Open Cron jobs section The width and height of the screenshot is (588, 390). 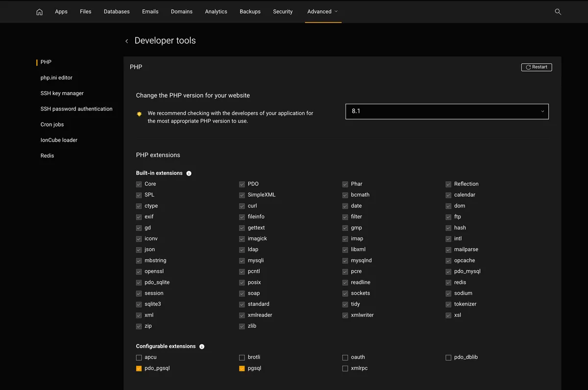52,125
